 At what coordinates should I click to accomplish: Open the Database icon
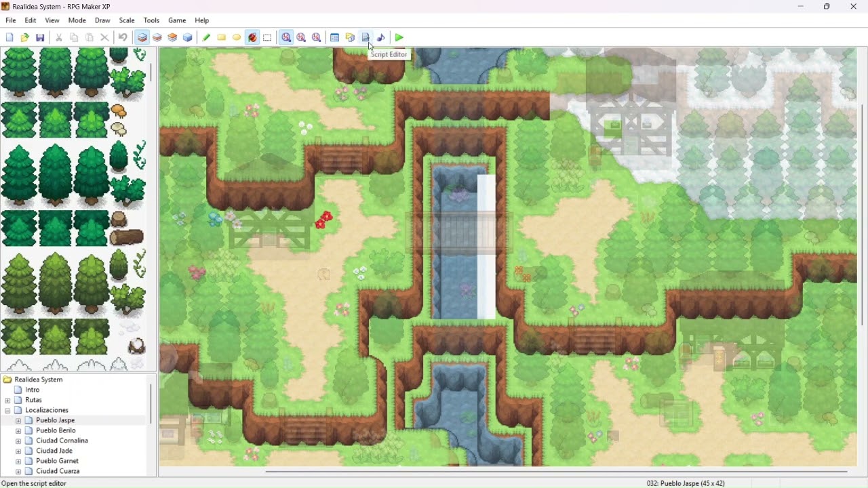point(334,38)
